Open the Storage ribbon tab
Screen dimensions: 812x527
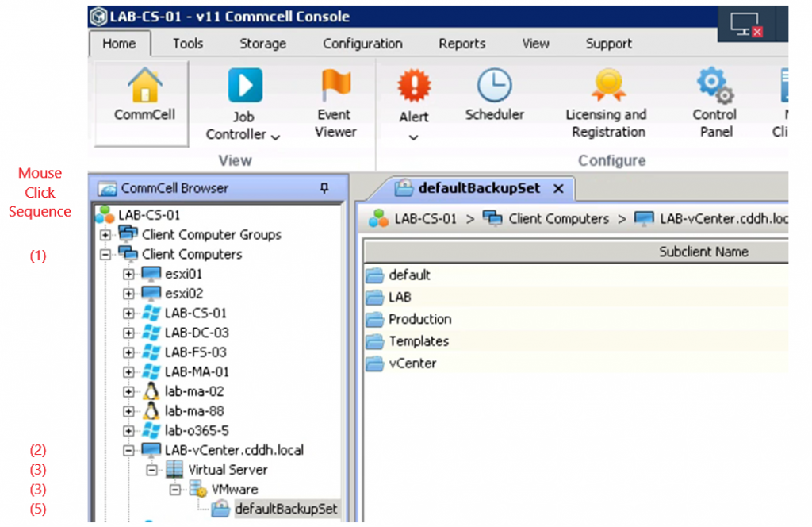tap(262, 44)
